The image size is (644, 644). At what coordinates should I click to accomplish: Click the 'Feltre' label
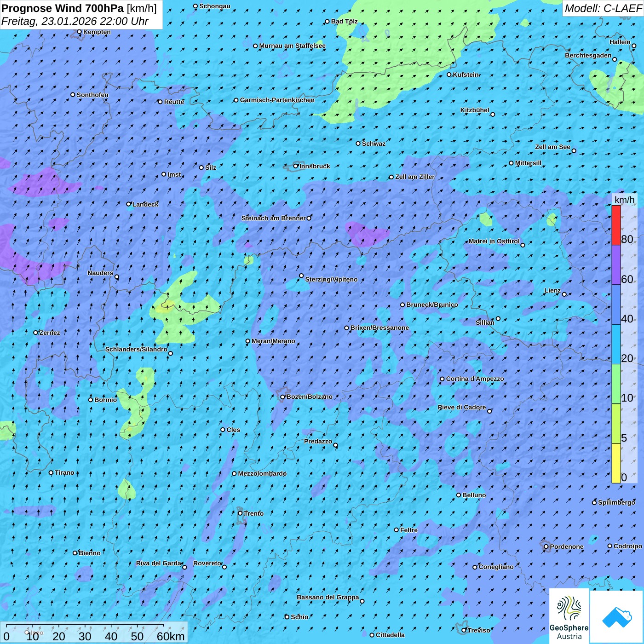(409, 530)
